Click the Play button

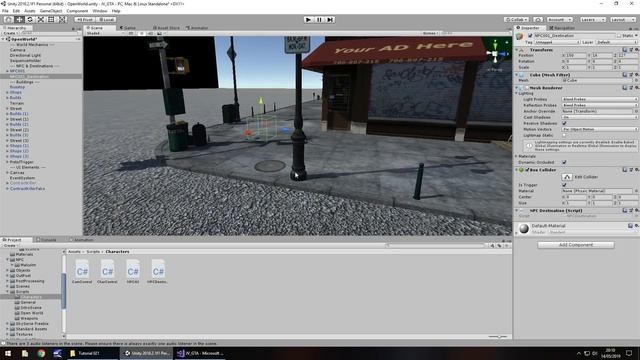pos(309,20)
